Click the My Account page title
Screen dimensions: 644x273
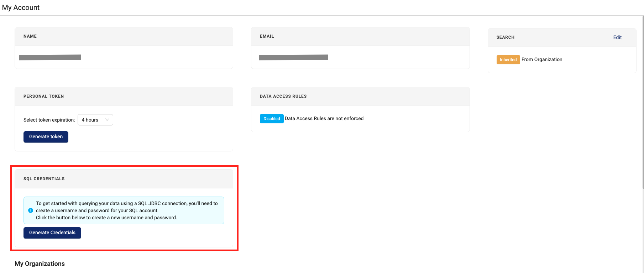pyautogui.click(x=21, y=7)
